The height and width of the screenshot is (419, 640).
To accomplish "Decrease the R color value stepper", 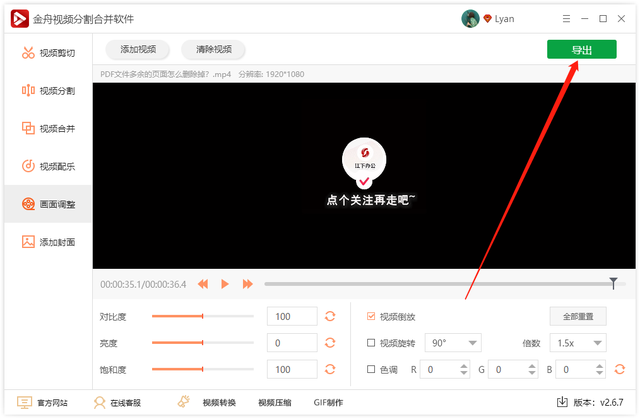I will click(464, 372).
